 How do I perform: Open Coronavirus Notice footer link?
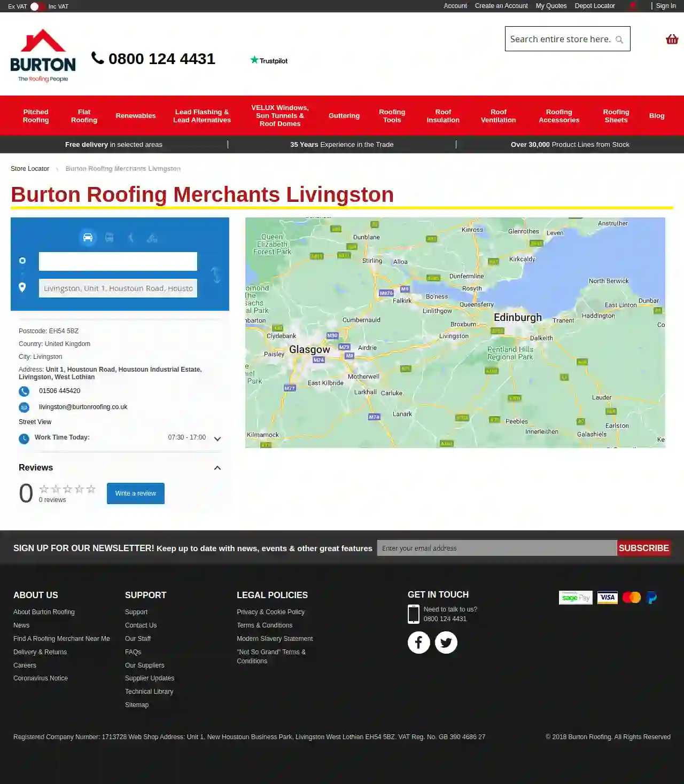41,678
